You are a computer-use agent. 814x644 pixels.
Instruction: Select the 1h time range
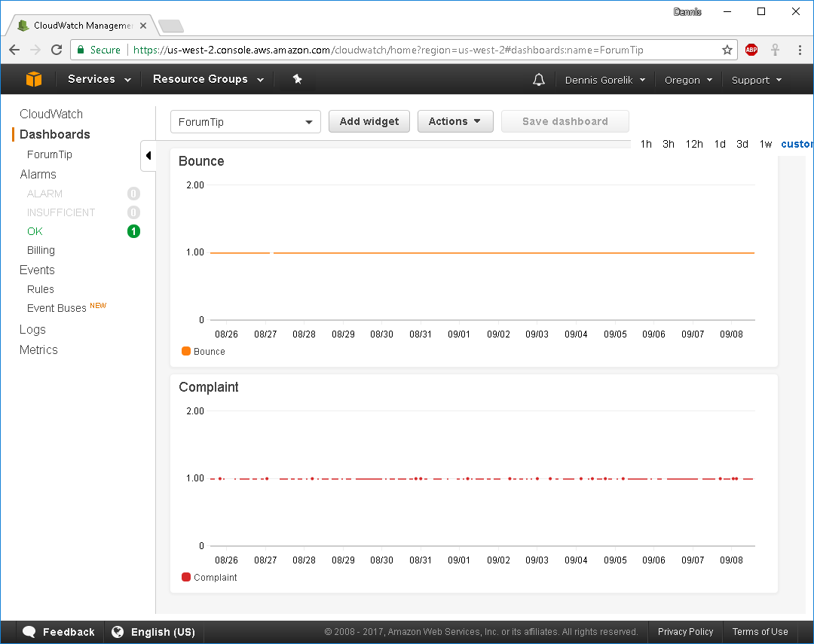pyautogui.click(x=646, y=144)
